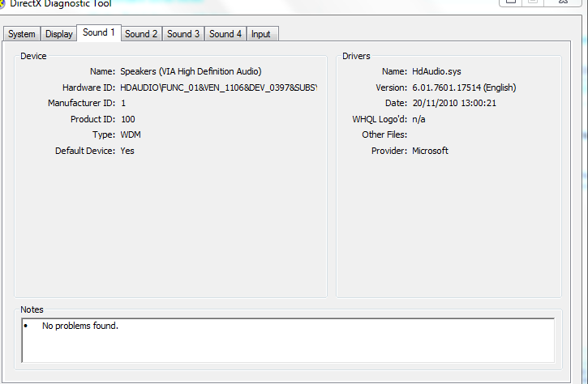Click the Provider value Microsoft

(x=430, y=151)
